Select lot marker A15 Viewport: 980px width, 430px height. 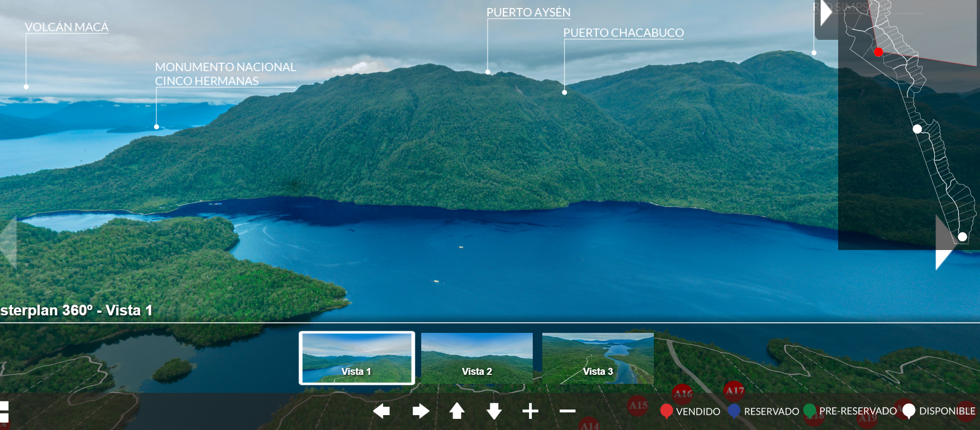point(638,406)
